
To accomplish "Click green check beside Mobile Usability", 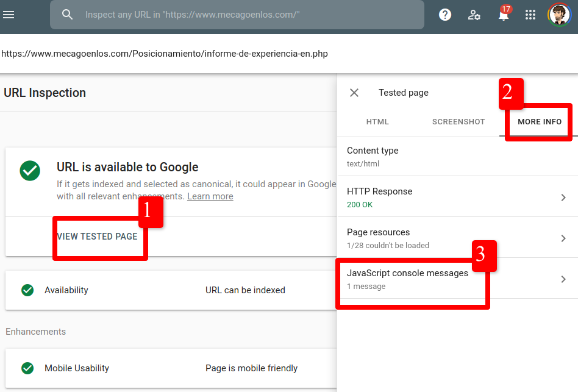I will [27, 368].
